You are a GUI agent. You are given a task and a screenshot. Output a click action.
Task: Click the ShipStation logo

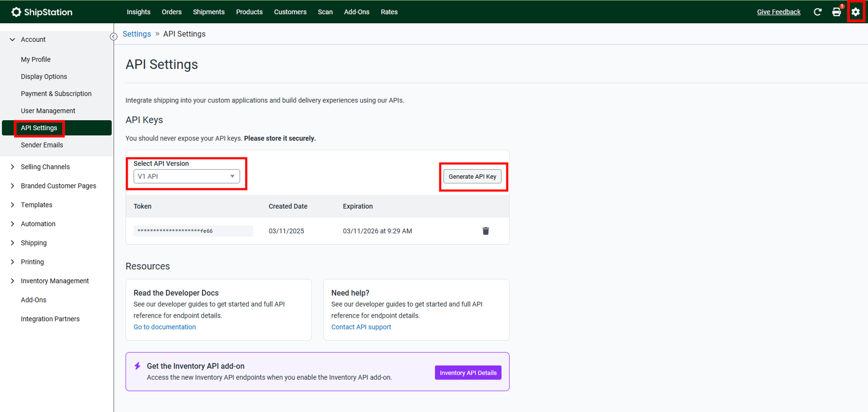pos(42,12)
